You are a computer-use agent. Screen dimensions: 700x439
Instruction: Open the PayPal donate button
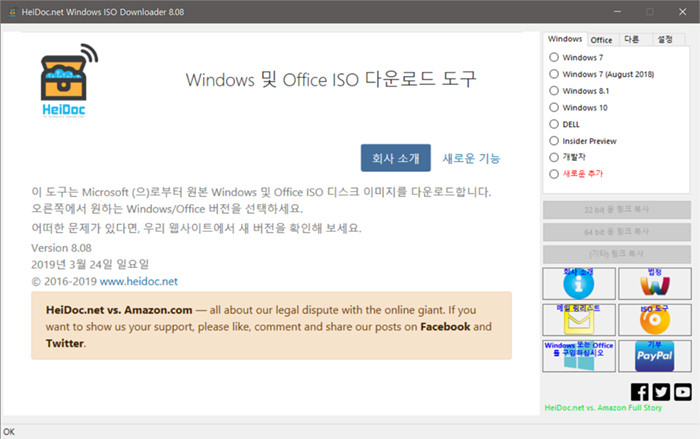click(654, 356)
